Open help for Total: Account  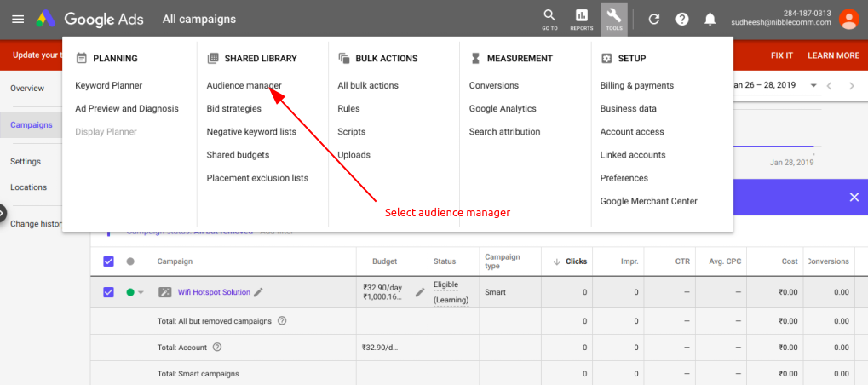[x=217, y=348]
